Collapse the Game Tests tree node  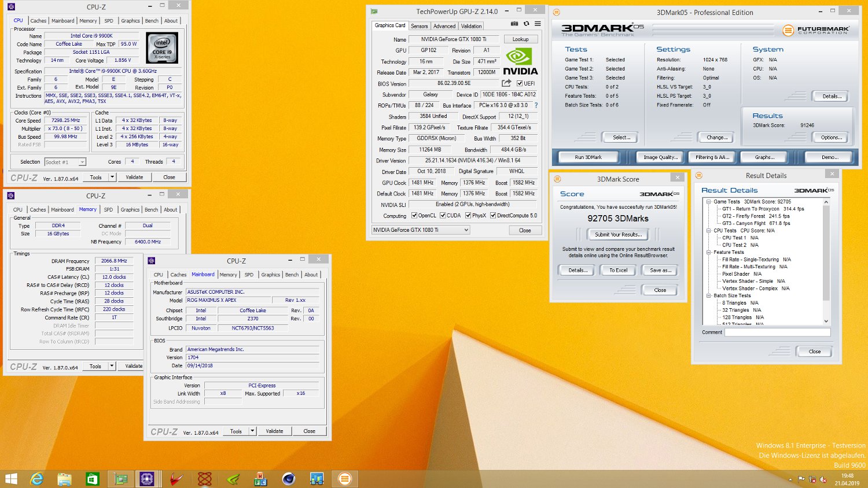(x=709, y=202)
